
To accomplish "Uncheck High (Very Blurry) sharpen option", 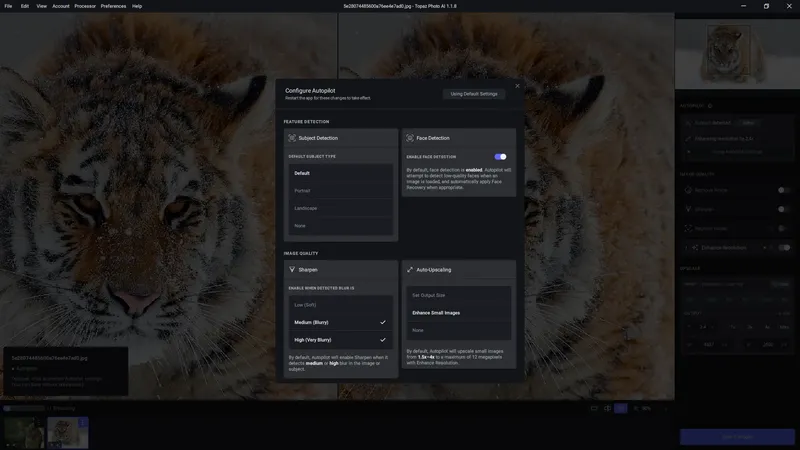I will click(341, 340).
